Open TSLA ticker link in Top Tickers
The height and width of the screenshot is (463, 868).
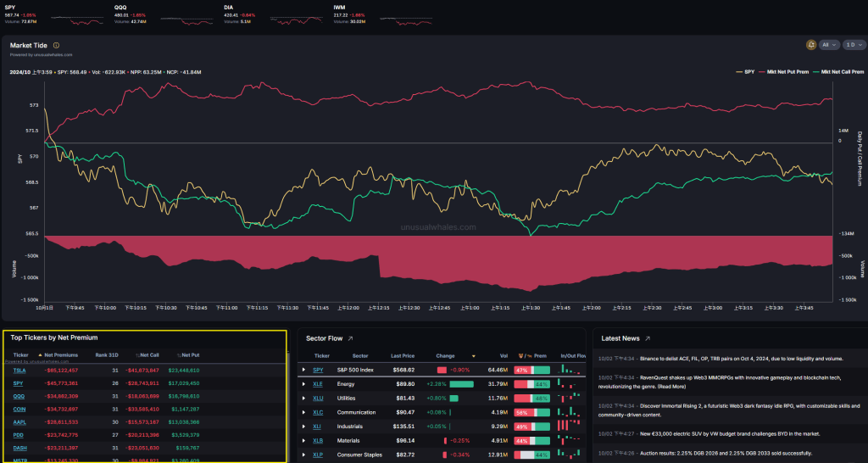[x=19, y=370]
